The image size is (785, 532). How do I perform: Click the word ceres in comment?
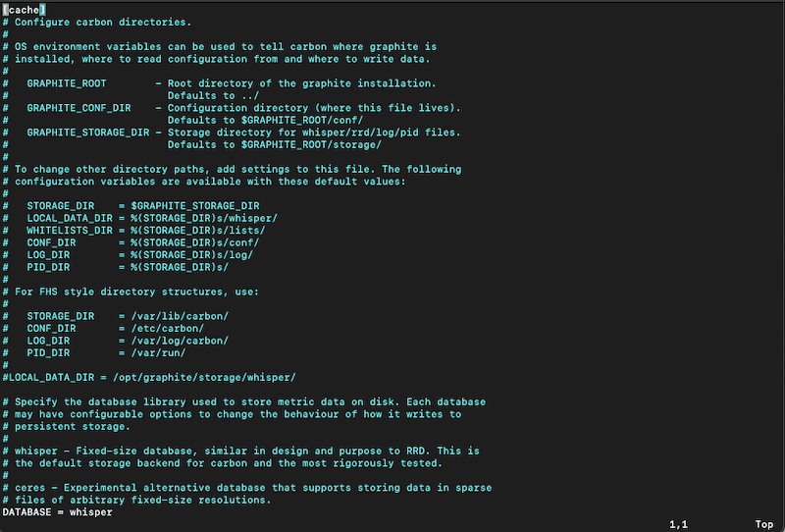tap(30, 488)
